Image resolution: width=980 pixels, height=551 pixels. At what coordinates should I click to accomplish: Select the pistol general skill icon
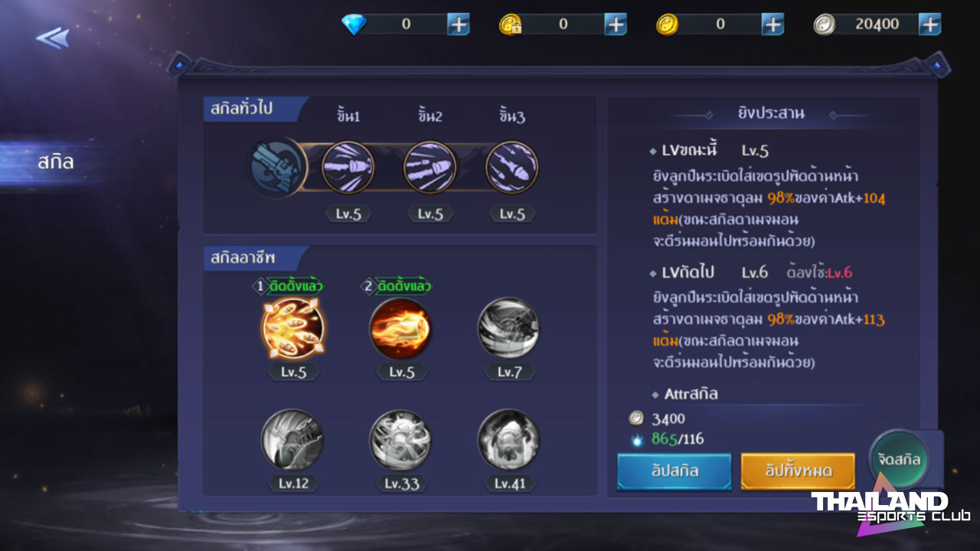(x=277, y=168)
